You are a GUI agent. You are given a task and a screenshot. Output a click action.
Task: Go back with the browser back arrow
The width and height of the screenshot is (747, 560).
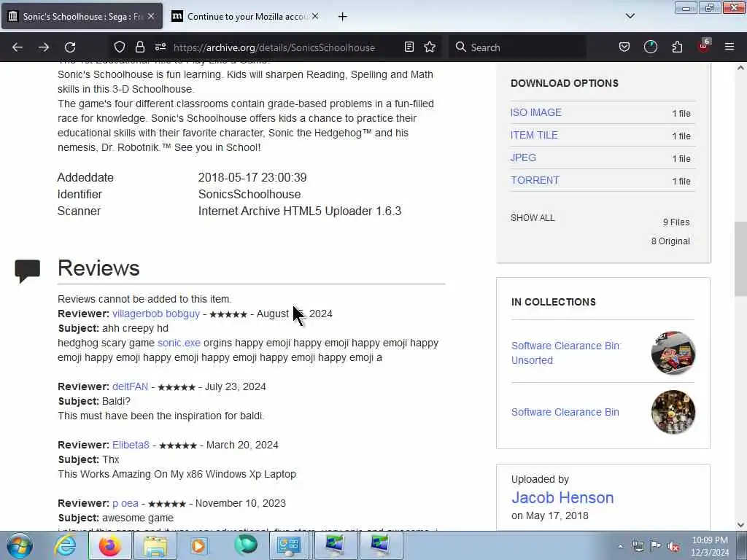coord(18,47)
